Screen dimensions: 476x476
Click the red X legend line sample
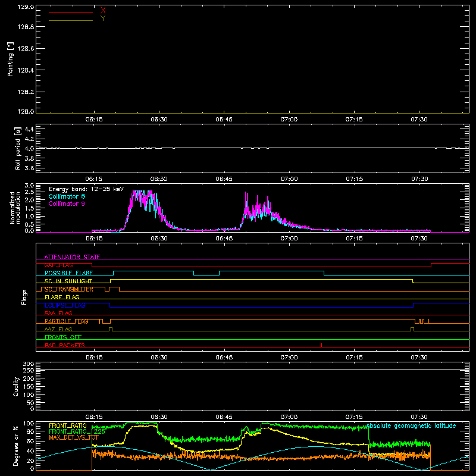click(x=71, y=12)
